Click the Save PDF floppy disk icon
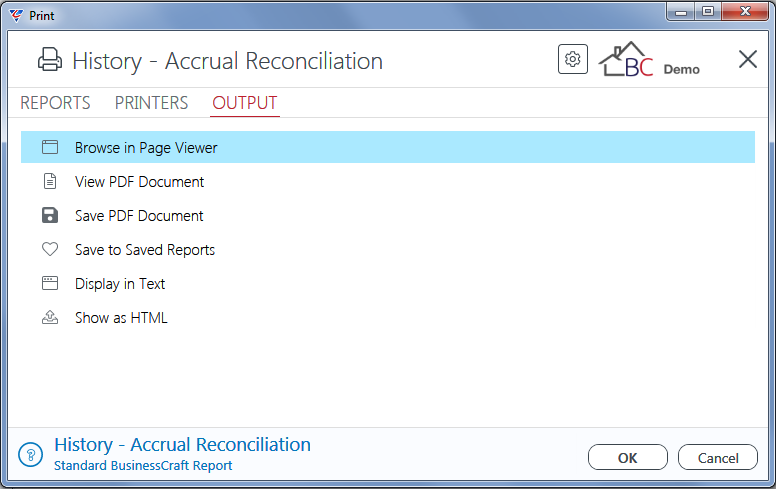Viewport: 776px width, 489px height. click(50, 215)
